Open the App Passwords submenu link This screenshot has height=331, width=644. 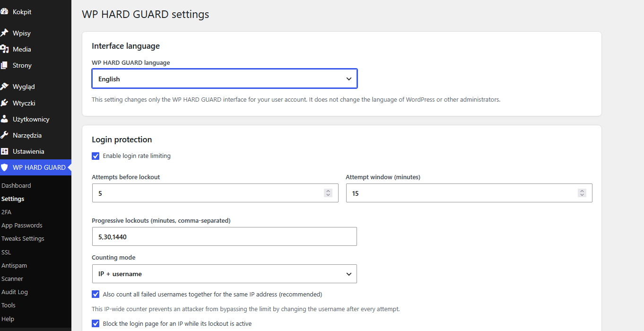(x=22, y=226)
